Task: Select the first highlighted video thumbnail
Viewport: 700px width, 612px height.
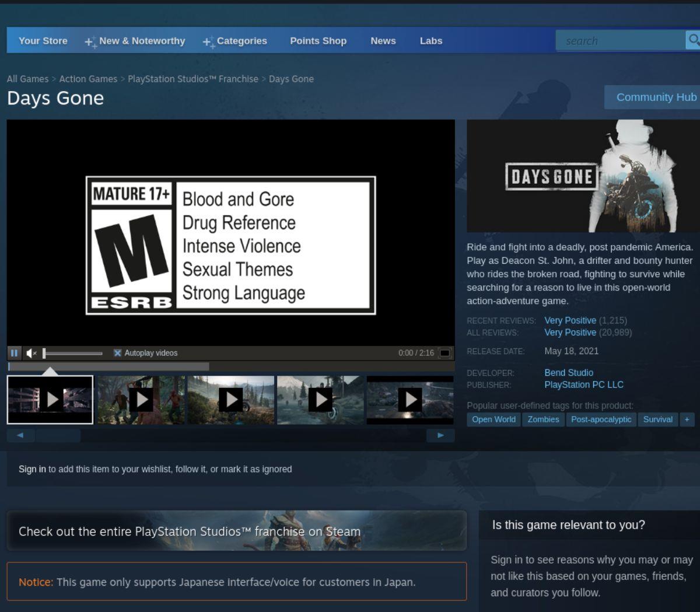Action: coord(50,399)
